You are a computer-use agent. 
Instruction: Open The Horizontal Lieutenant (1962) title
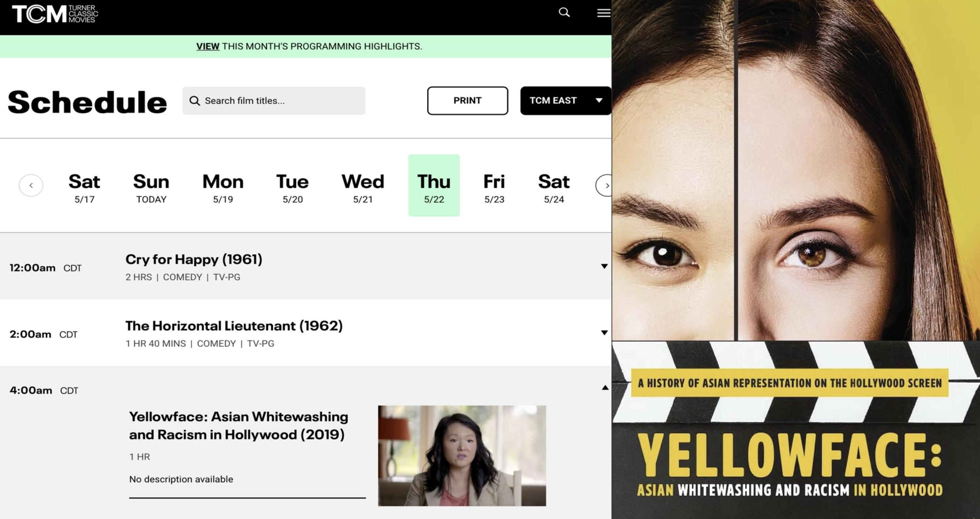tap(234, 326)
